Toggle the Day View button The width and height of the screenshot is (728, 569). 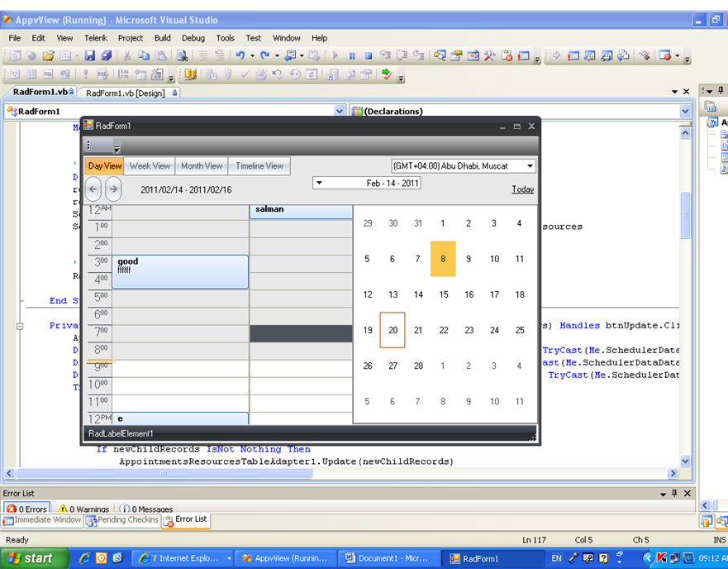point(104,166)
